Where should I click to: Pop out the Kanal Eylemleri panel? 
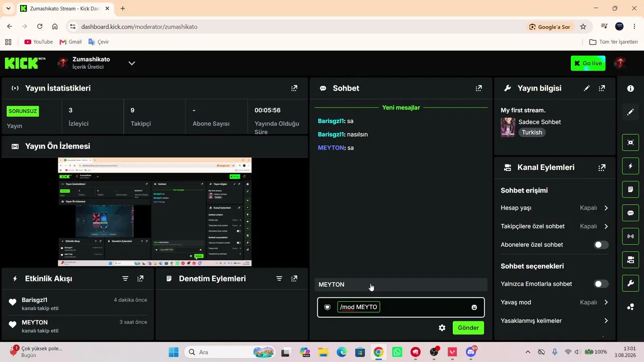click(602, 167)
